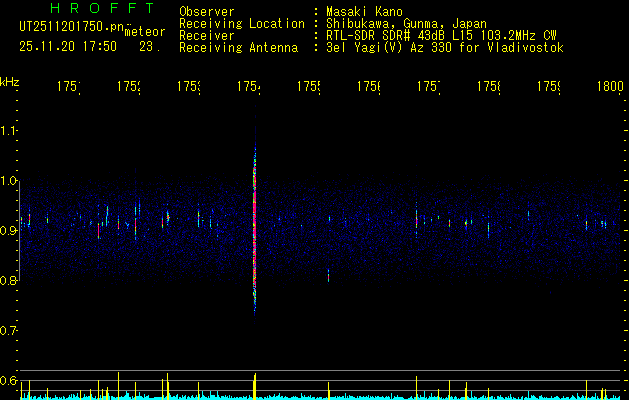
Task: Click the HROFFT title text
Action: (103, 8)
